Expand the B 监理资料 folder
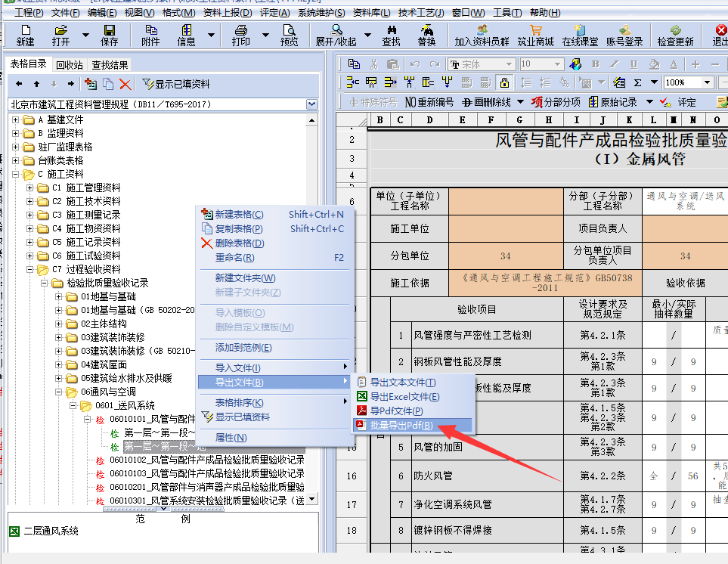The width and height of the screenshot is (728, 564). [16, 133]
